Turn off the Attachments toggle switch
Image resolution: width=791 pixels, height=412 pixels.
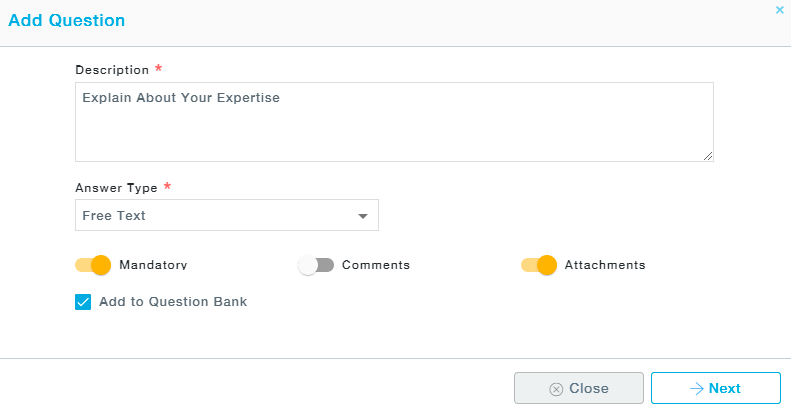click(539, 265)
